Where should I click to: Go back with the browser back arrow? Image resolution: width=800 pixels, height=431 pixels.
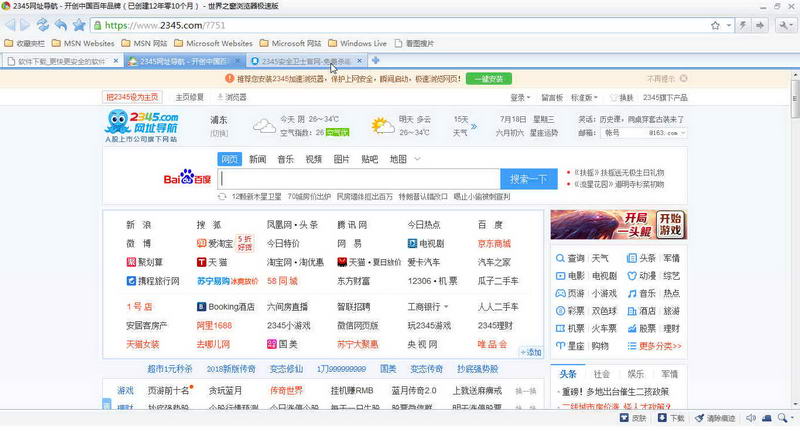coord(10,25)
